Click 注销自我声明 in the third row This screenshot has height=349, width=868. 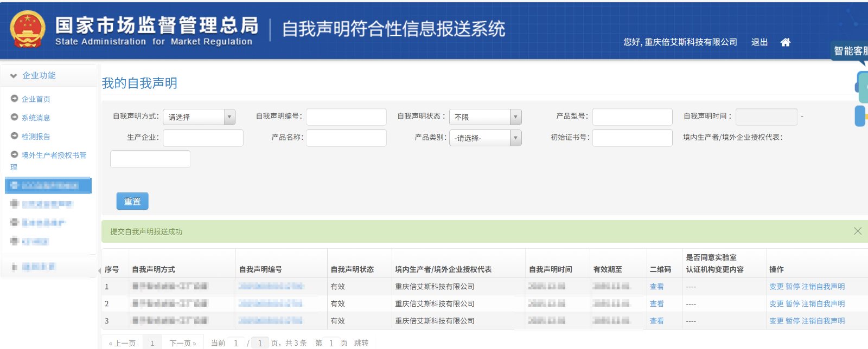823,321
